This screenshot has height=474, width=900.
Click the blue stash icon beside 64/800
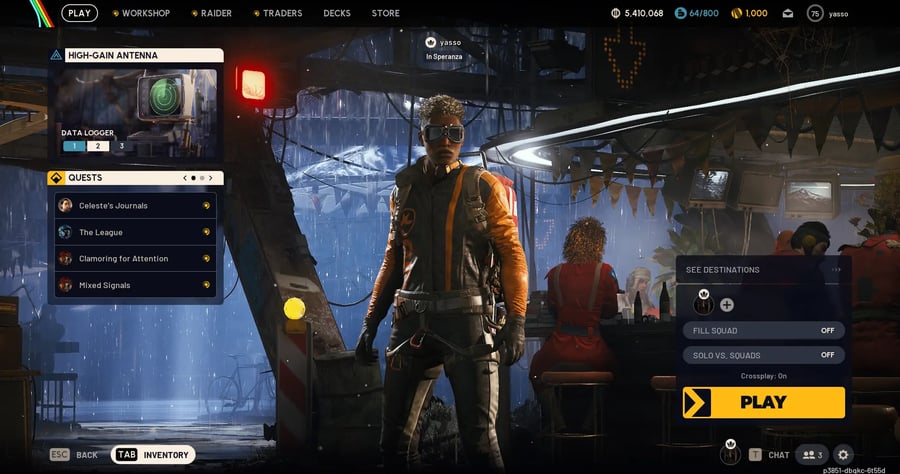click(681, 13)
